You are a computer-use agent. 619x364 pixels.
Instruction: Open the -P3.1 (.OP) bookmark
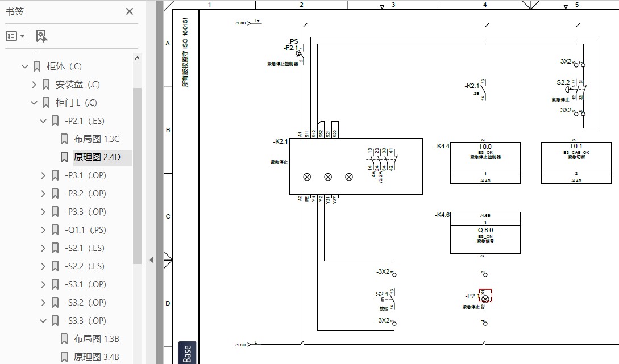coord(85,175)
